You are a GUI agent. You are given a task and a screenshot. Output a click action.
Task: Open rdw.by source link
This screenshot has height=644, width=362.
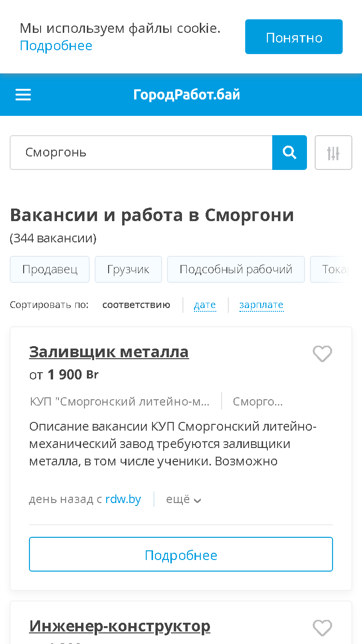(x=123, y=499)
